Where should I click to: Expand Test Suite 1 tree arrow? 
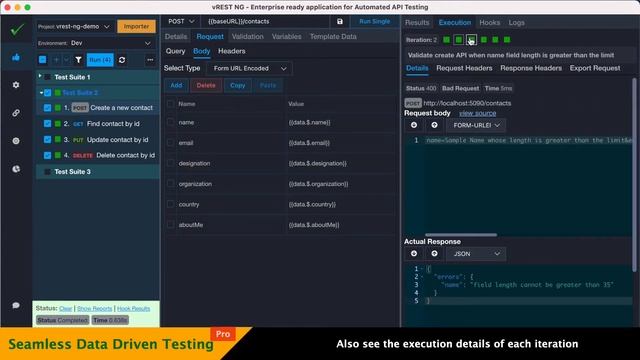click(40, 76)
